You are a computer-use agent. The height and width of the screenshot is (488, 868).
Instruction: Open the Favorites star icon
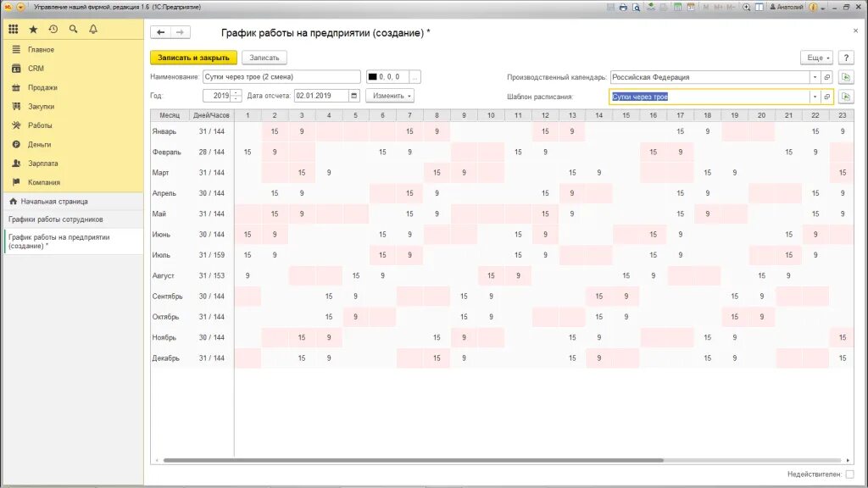(x=33, y=30)
